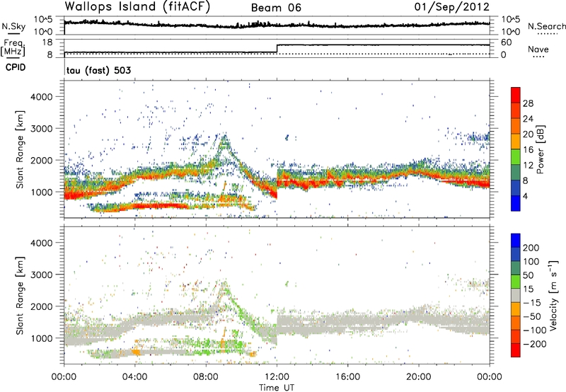Click the "08:00" time tick label

206,377
